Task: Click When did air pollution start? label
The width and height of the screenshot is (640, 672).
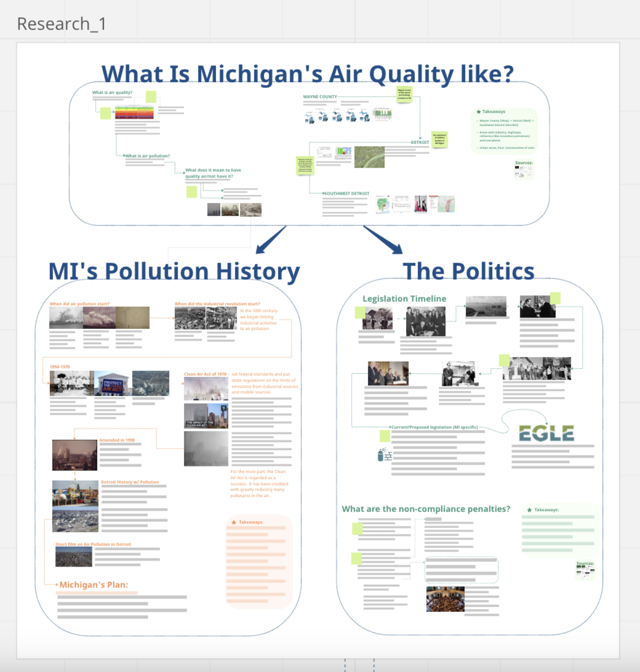Action: (79, 304)
